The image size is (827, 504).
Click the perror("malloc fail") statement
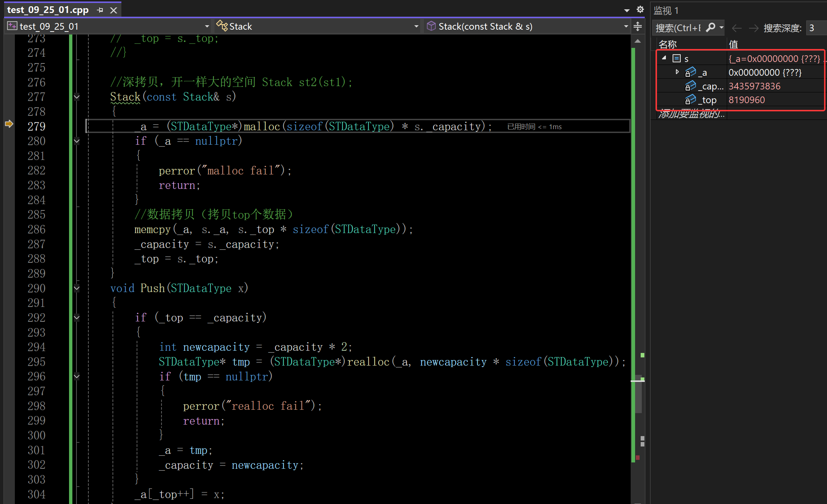(x=225, y=171)
